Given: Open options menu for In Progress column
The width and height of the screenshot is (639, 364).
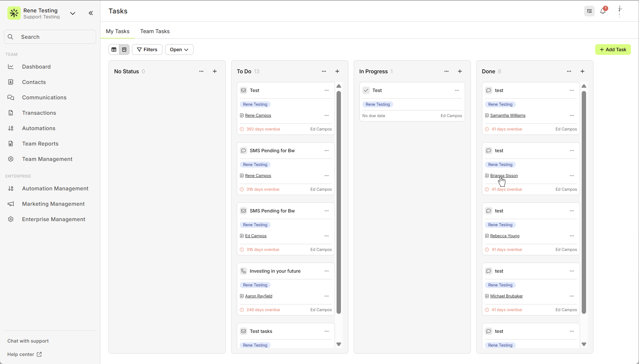Looking at the screenshot, I should tap(446, 71).
